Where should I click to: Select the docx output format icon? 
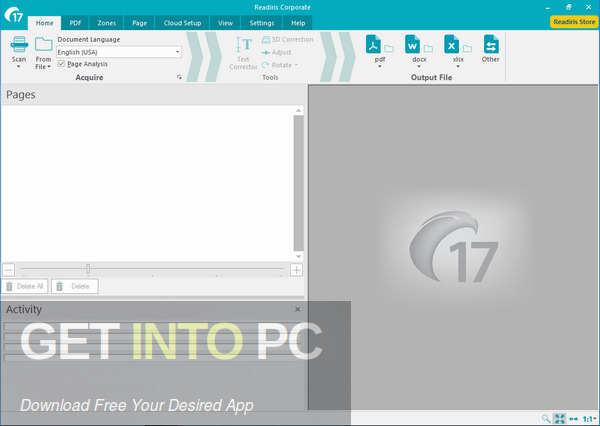tap(412, 44)
